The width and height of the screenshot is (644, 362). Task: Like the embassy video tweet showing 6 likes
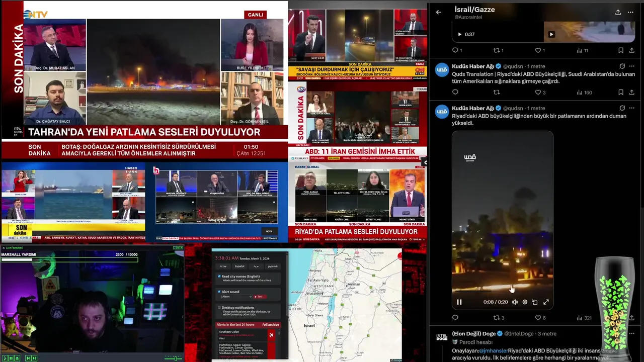[x=540, y=318]
